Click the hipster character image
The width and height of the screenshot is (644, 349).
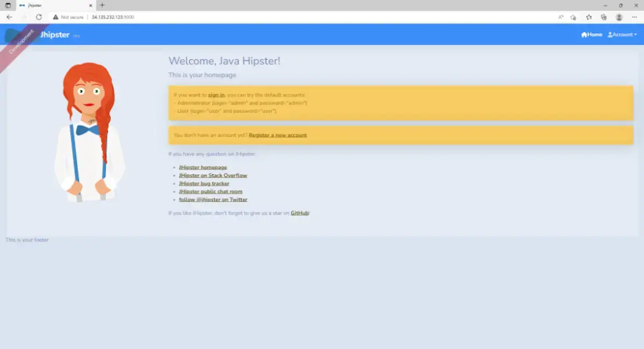click(x=90, y=132)
